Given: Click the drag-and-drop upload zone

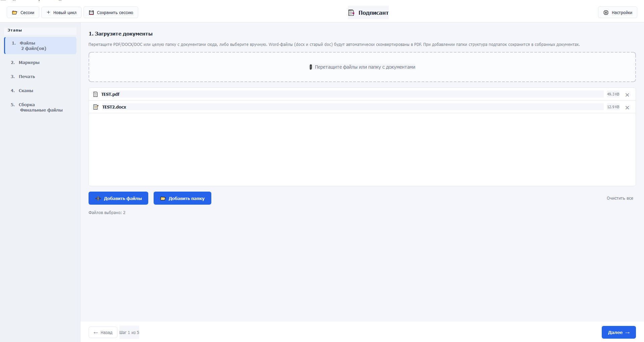Looking at the screenshot, I should pos(362,67).
